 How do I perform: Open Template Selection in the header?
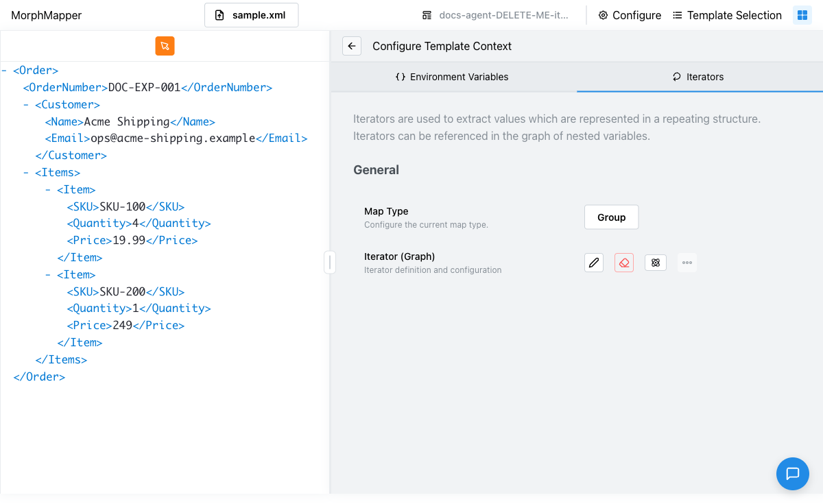[727, 15]
